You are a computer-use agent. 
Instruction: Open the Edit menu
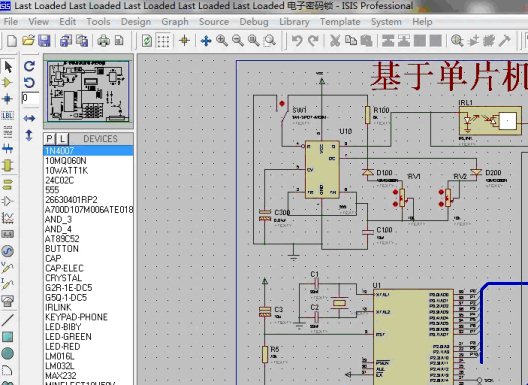pyautogui.click(x=67, y=22)
